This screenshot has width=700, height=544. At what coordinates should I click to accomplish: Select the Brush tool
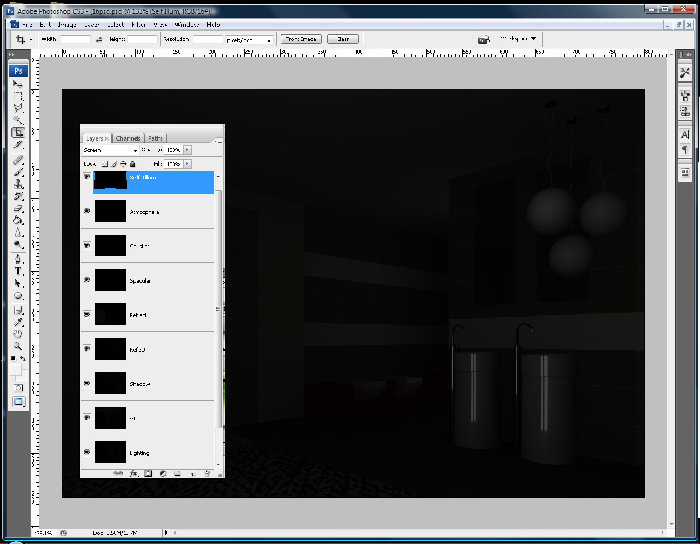[x=18, y=172]
